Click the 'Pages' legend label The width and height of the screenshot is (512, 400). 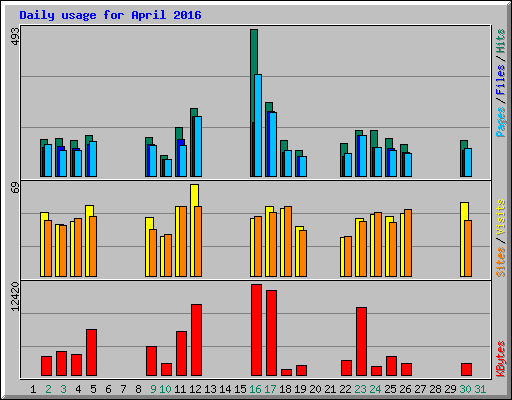(x=500, y=122)
